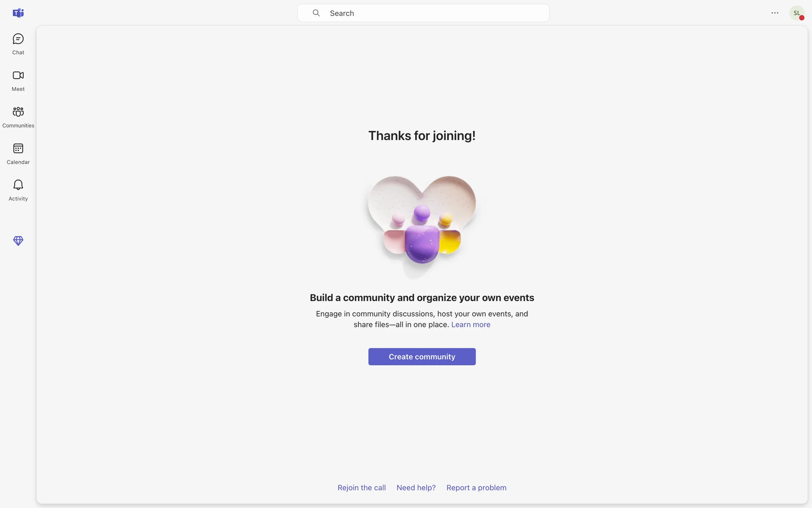Click the Meet video camera icon
Image resolution: width=812 pixels, height=508 pixels.
click(18, 75)
